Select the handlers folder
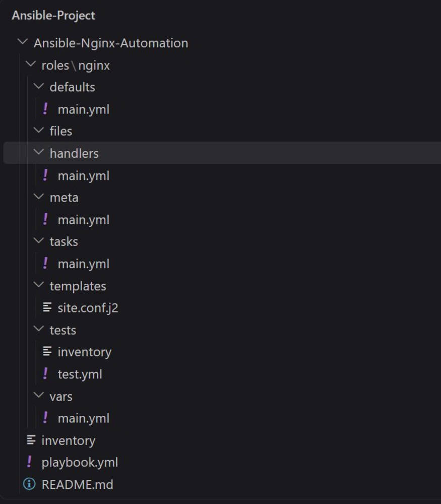 pos(222,153)
